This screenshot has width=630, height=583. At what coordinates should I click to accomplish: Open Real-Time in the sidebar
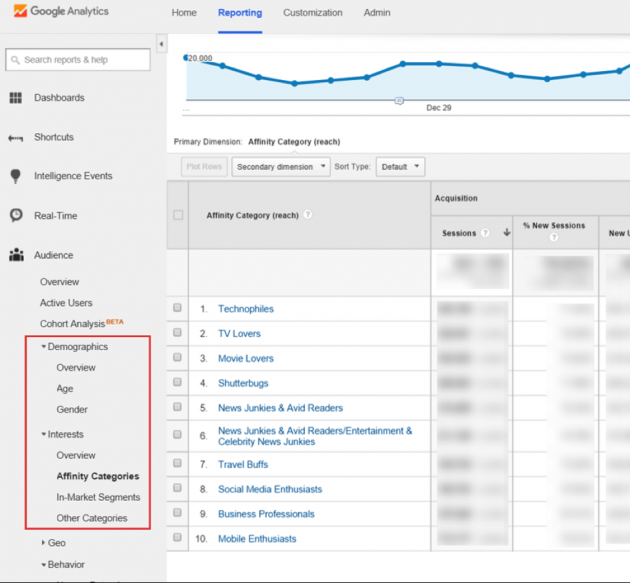[55, 216]
